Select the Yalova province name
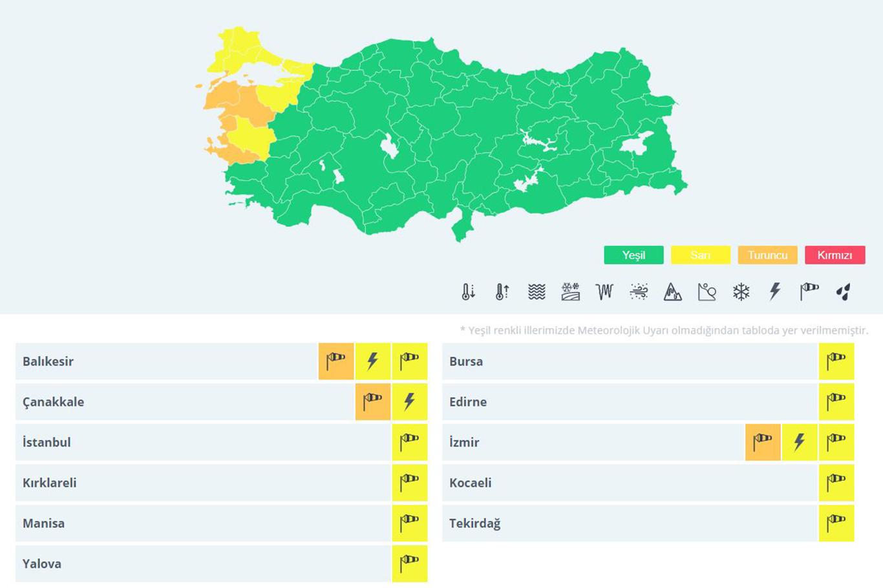883x588 pixels. click(x=42, y=564)
